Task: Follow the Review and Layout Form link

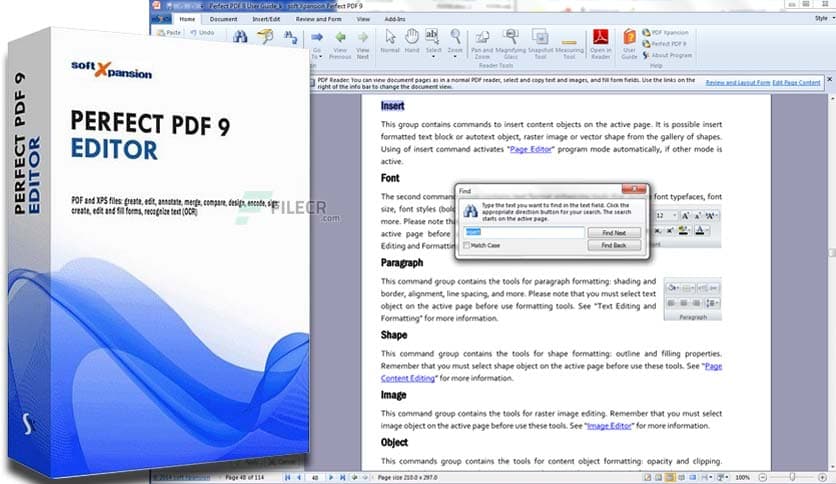Action: point(738,83)
